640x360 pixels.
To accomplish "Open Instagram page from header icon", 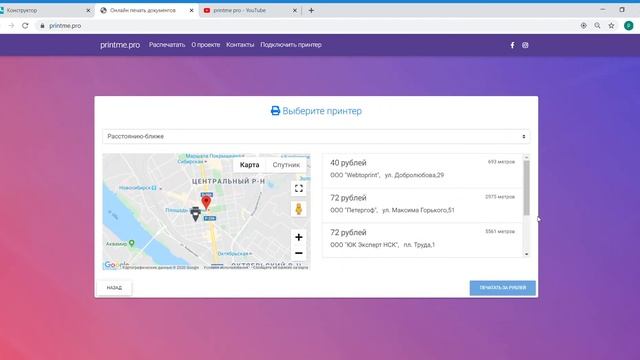I will tap(525, 45).
